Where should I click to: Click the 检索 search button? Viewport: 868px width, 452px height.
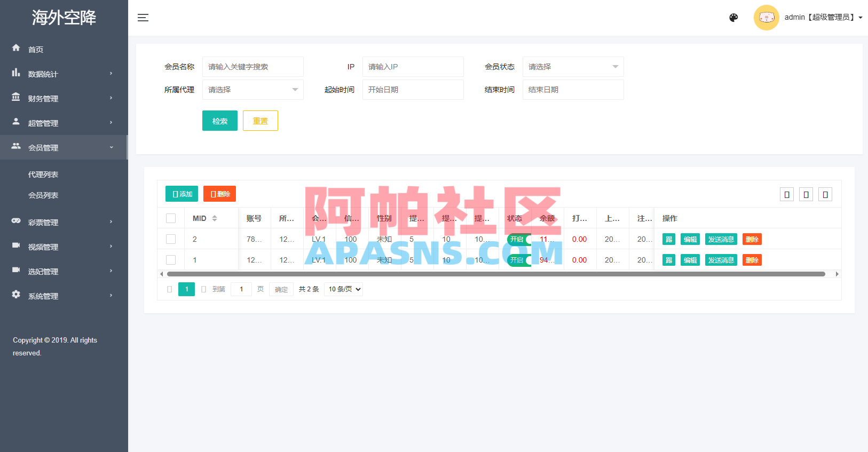click(220, 121)
